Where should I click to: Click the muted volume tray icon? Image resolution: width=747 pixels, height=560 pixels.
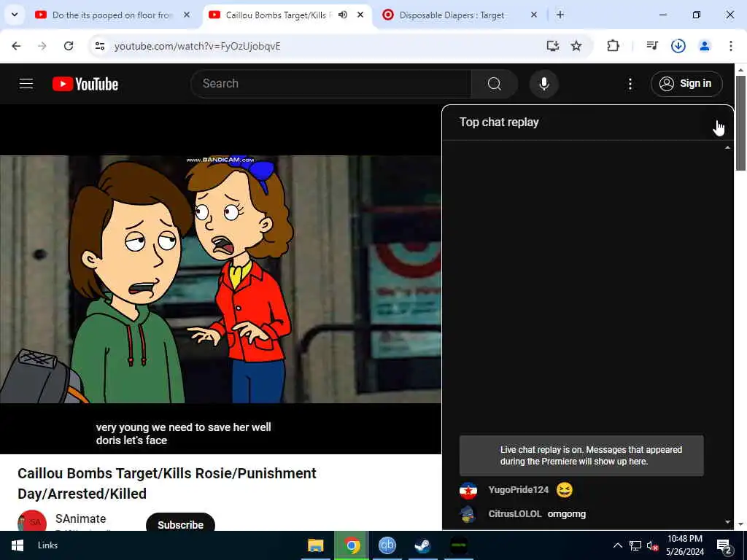[x=653, y=545]
